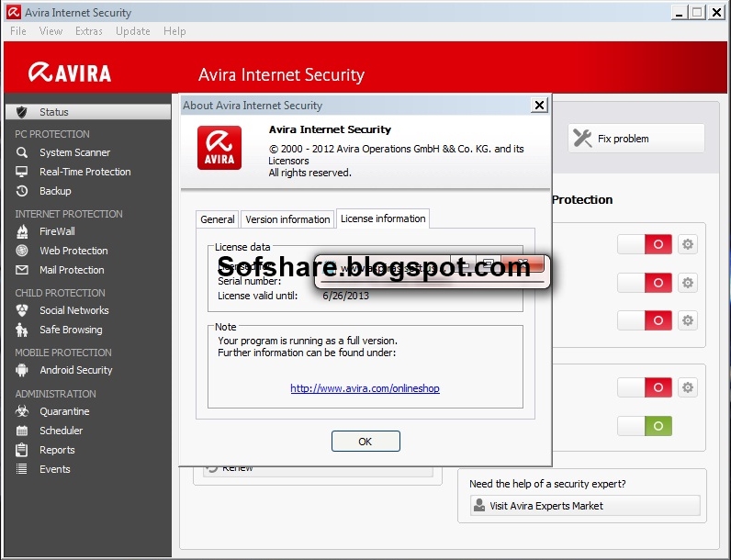This screenshot has width=731, height=560.
Task: Open System Scanner magnifier icon
Action: (21, 152)
